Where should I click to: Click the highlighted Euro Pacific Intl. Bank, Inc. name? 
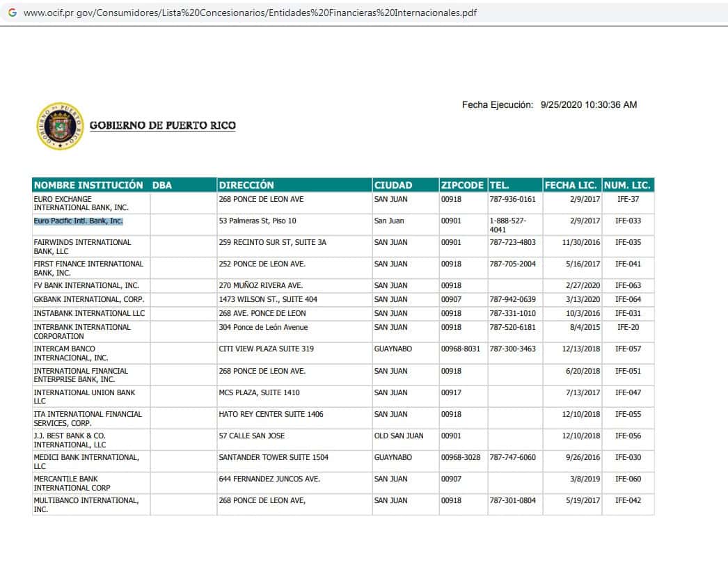pyautogui.click(x=78, y=221)
